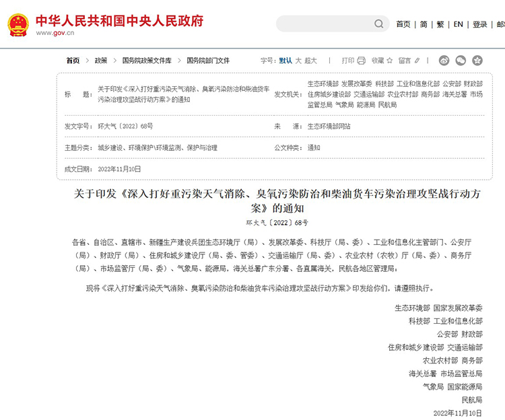
Task: Set the font size to 默认
Action: tap(285, 61)
